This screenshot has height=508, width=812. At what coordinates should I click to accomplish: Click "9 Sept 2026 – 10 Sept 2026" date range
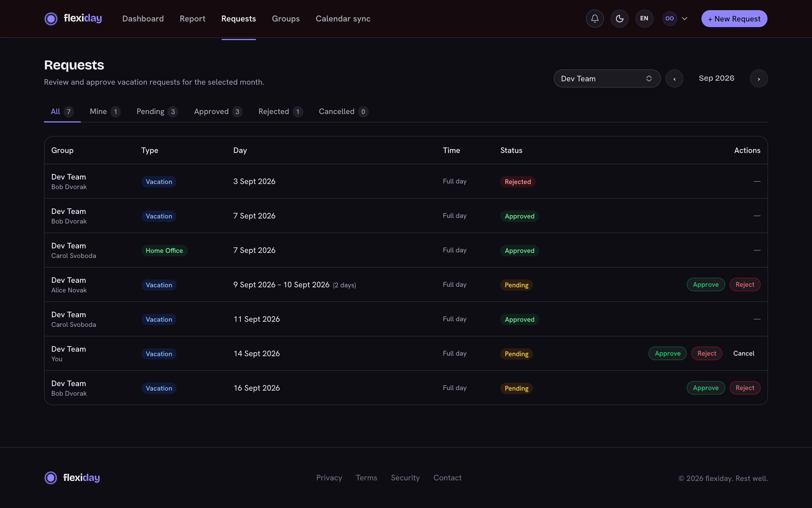coord(281,284)
